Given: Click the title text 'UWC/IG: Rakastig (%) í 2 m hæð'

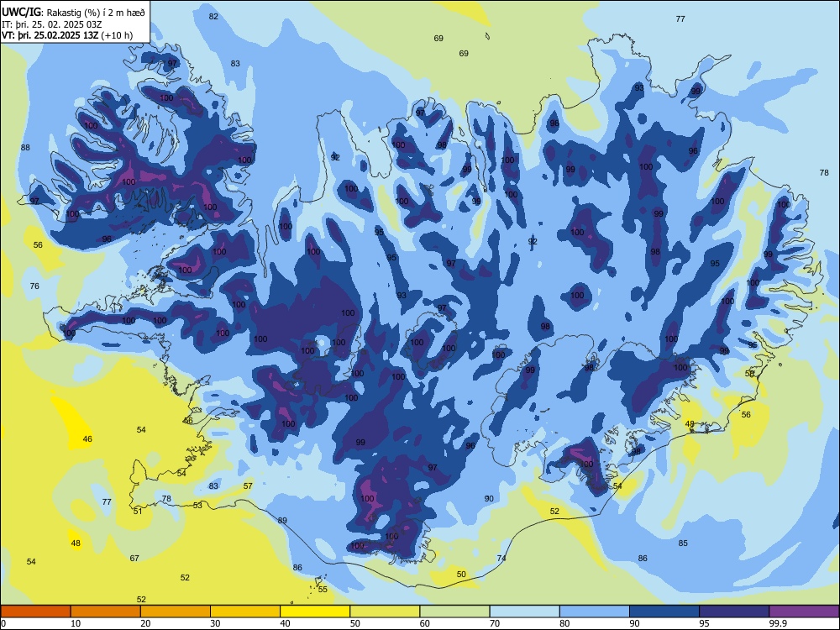Looking at the screenshot, I should 73,12.
